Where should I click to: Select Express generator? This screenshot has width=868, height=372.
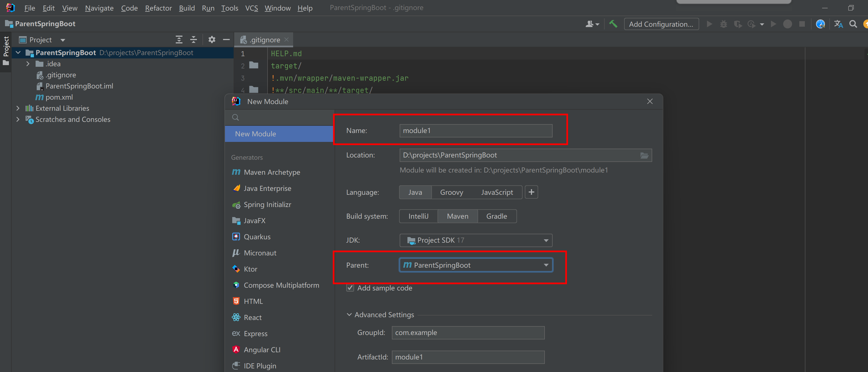click(x=250, y=334)
